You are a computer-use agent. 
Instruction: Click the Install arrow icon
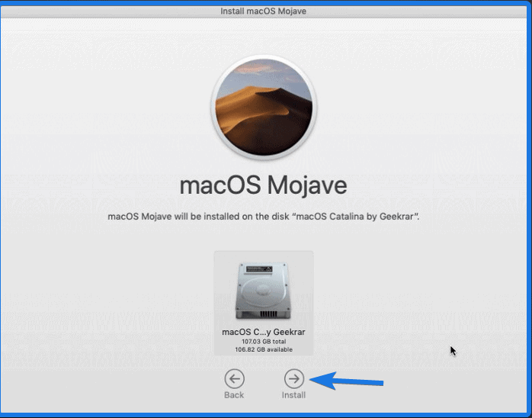coord(294,378)
